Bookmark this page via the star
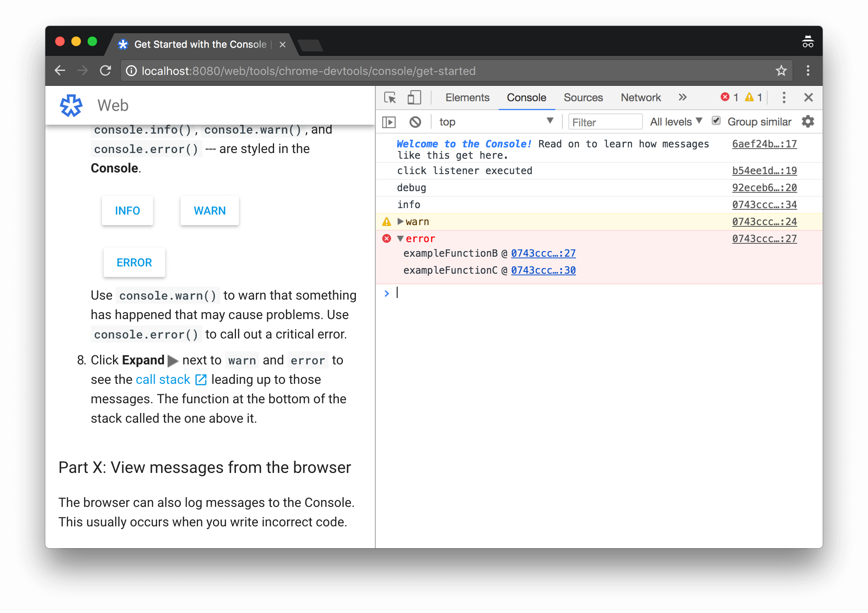 [x=781, y=70]
